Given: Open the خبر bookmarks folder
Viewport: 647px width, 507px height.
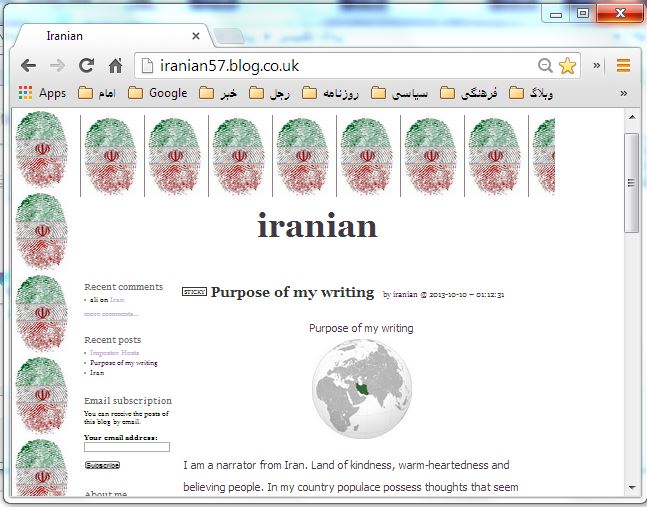Looking at the screenshot, I should pos(218,93).
